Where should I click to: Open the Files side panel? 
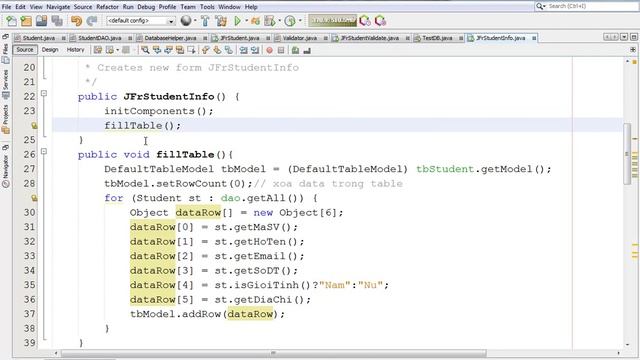tap(5, 54)
